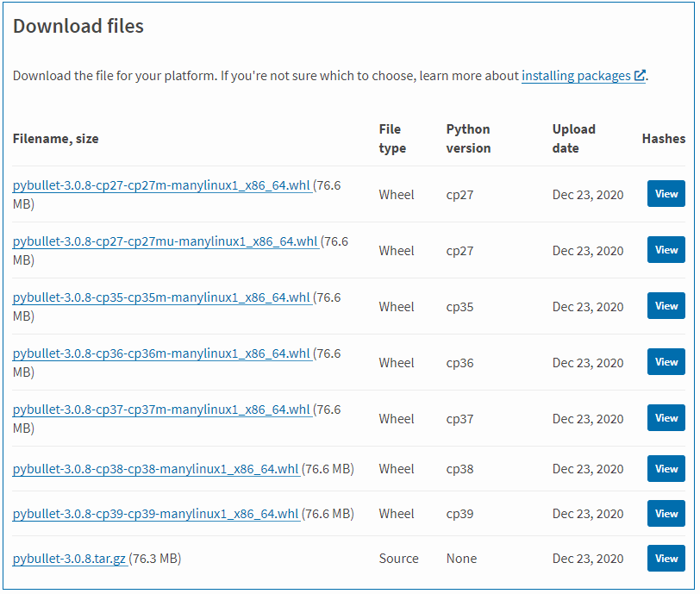View hashes for the cp27-cp27mu wheel
The height and width of the screenshot is (594, 700).
[x=666, y=249]
